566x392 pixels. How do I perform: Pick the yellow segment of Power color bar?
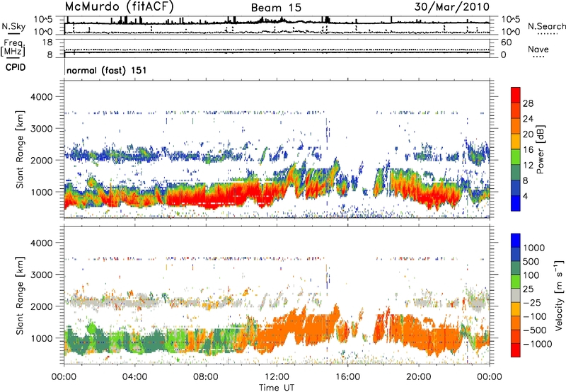(516, 142)
